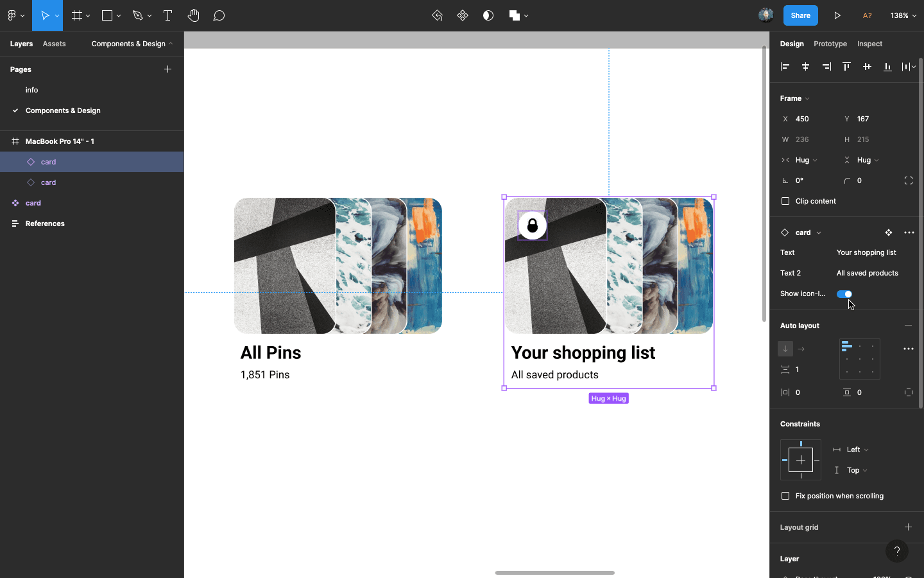This screenshot has width=924, height=578.
Task: Turn off the Show icon-l... toggle
Action: pyautogui.click(x=844, y=293)
